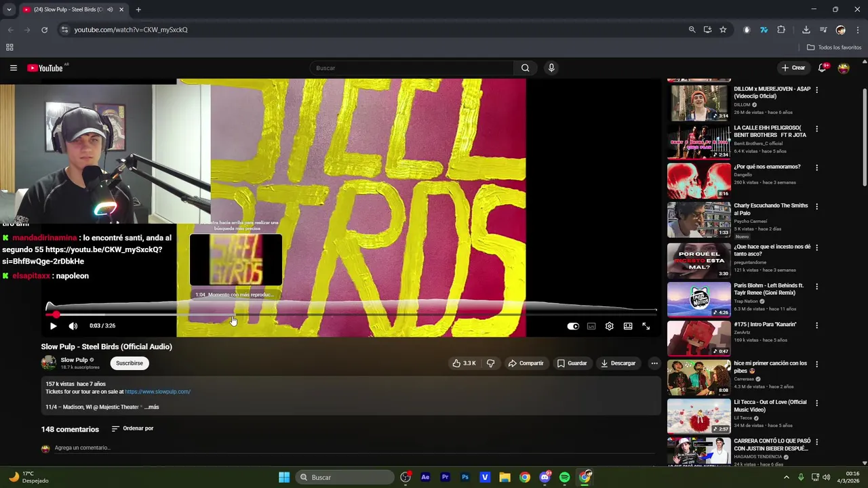This screenshot has height=488, width=868.
Task: Open player settings gear
Action: tap(610, 326)
